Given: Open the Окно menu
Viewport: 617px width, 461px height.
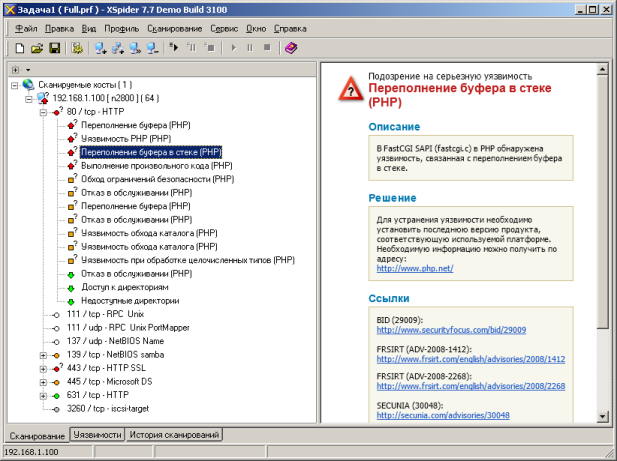Looking at the screenshot, I should [x=256, y=29].
